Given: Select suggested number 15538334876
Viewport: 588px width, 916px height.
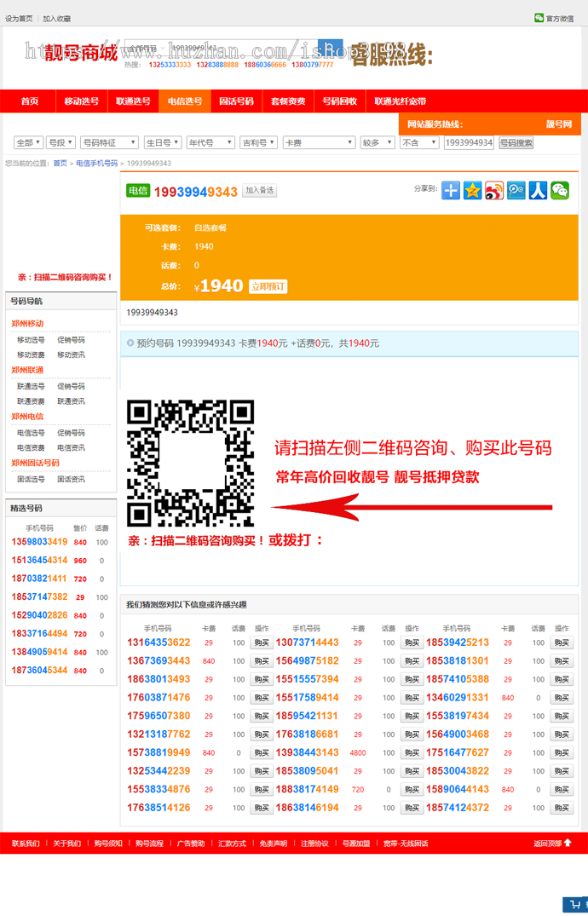Looking at the screenshot, I should point(159,789).
